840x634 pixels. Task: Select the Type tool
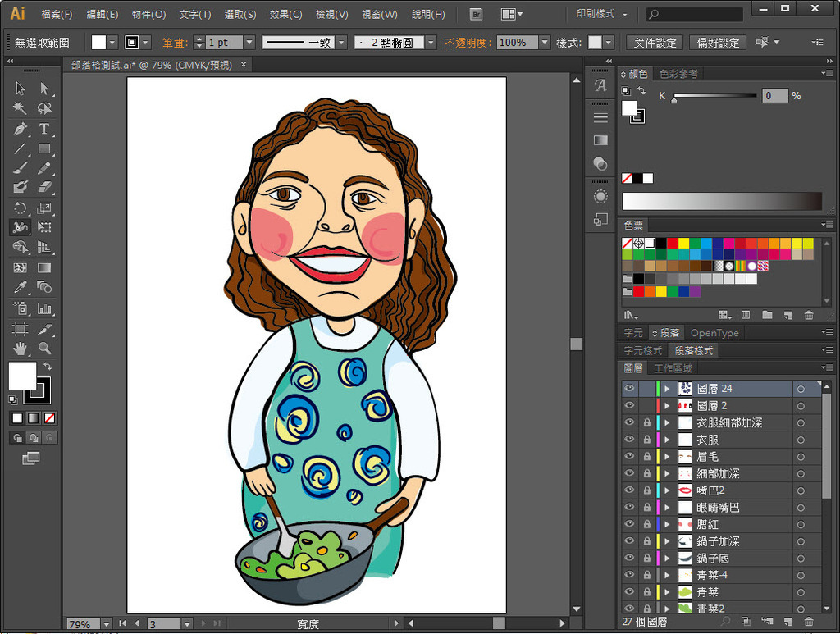pos(44,129)
